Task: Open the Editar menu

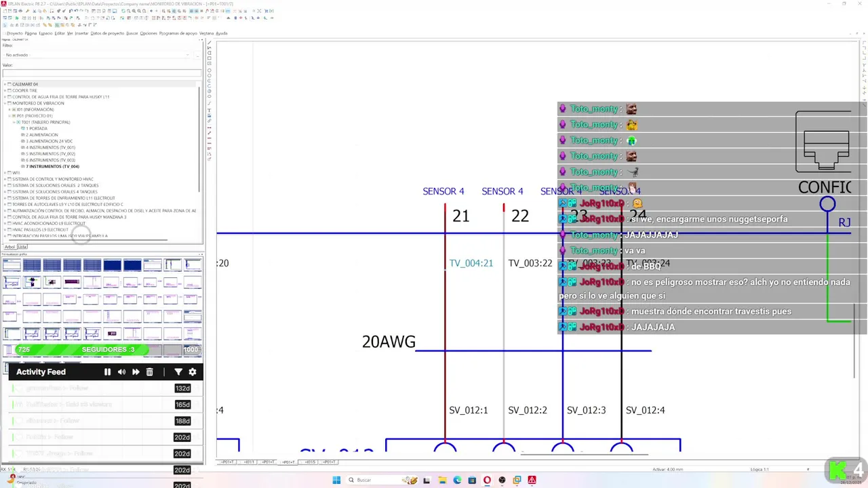Action: pyautogui.click(x=60, y=33)
